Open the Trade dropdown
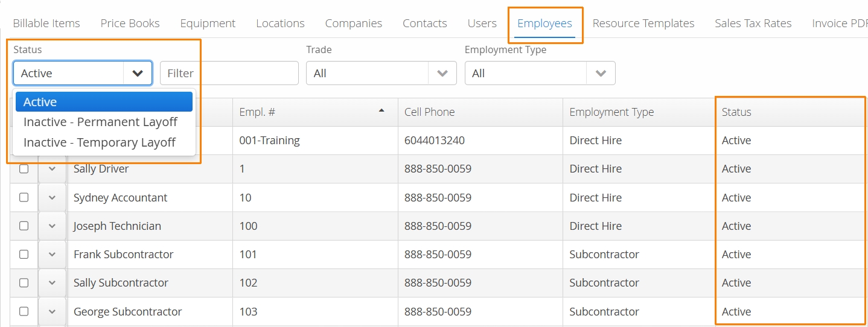This screenshot has height=327, width=868. pyautogui.click(x=381, y=73)
